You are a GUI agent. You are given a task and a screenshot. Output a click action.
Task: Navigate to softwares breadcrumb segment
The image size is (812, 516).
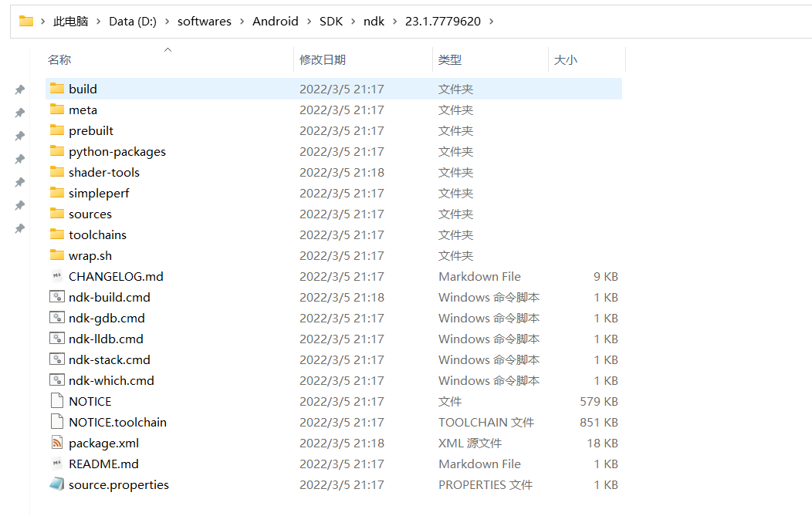(205, 22)
